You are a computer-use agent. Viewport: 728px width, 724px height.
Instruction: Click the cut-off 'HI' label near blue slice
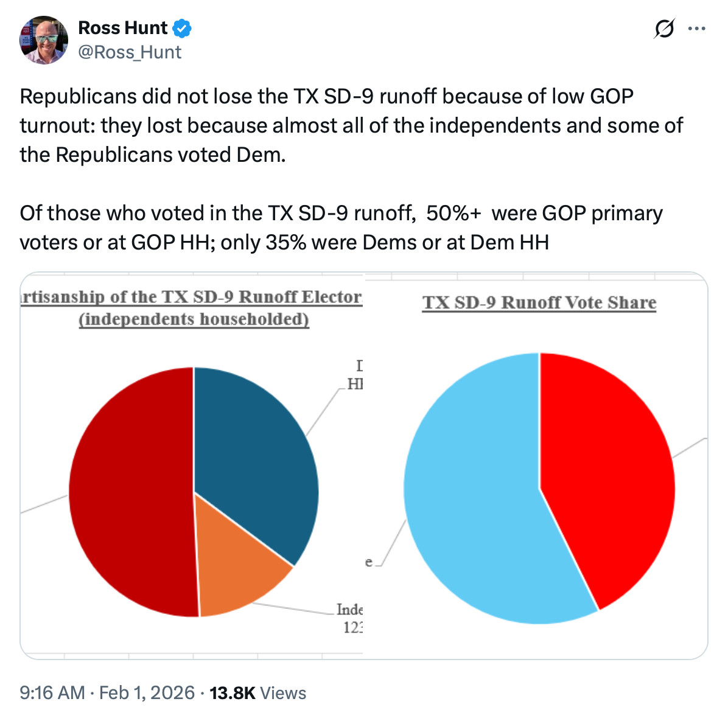pos(354,384)
